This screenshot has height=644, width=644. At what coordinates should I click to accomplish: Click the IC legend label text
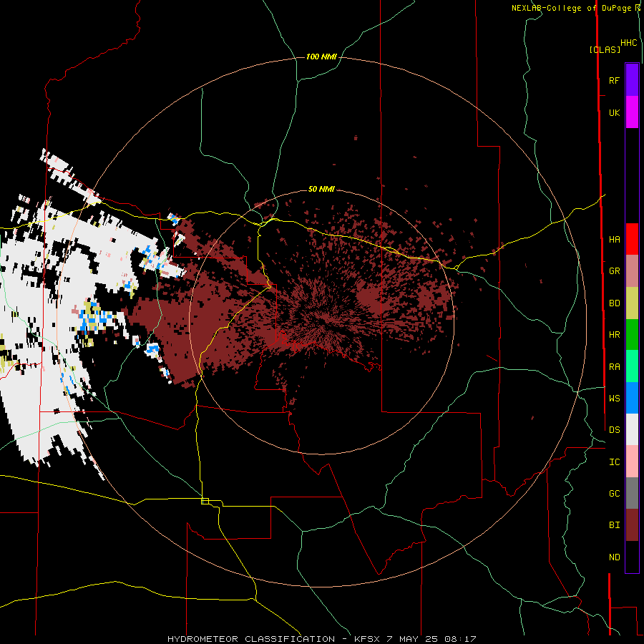coord(614,462)
